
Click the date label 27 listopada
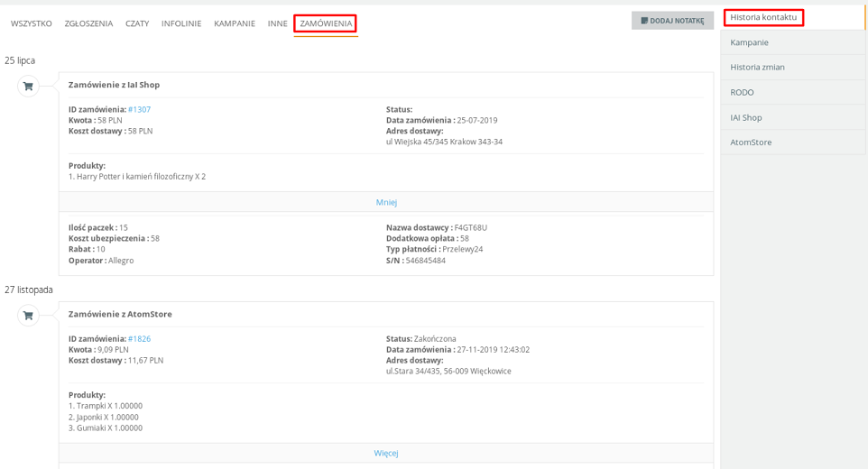coord(29,290)
